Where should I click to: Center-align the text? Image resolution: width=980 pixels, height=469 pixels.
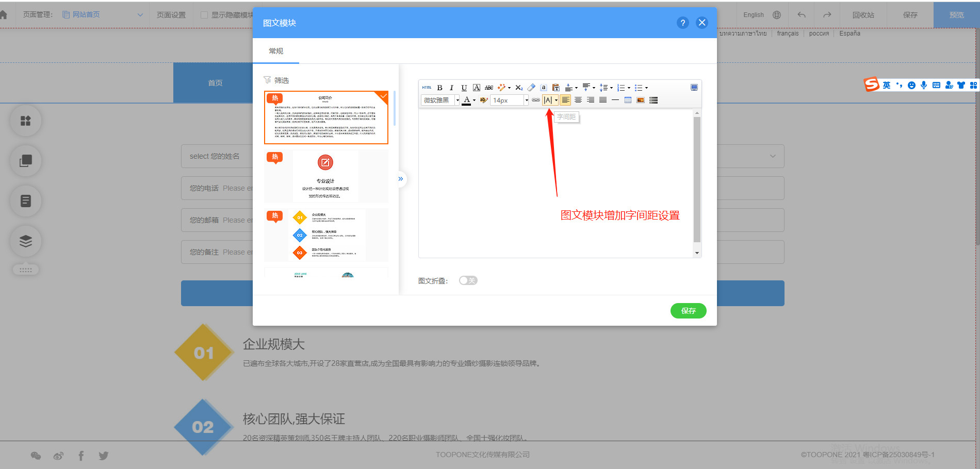[x=578, y=100]
